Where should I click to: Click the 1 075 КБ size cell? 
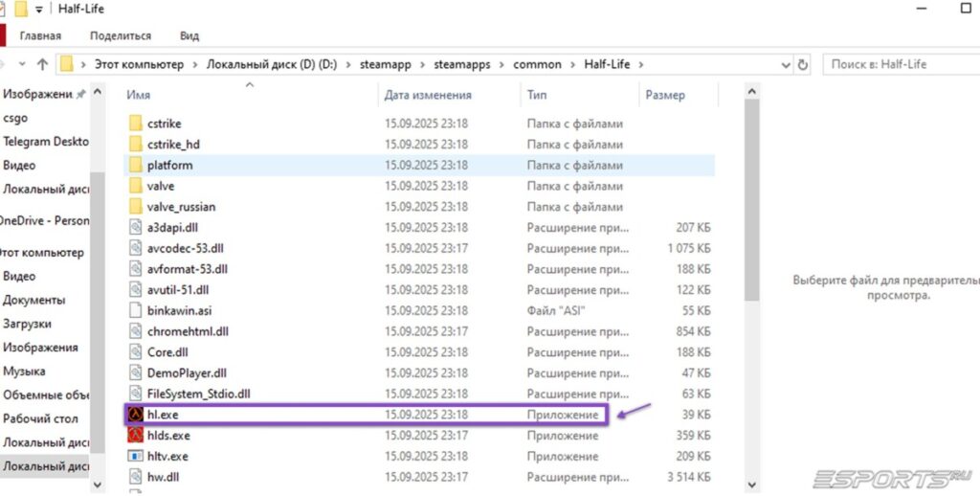coord(689,248)
